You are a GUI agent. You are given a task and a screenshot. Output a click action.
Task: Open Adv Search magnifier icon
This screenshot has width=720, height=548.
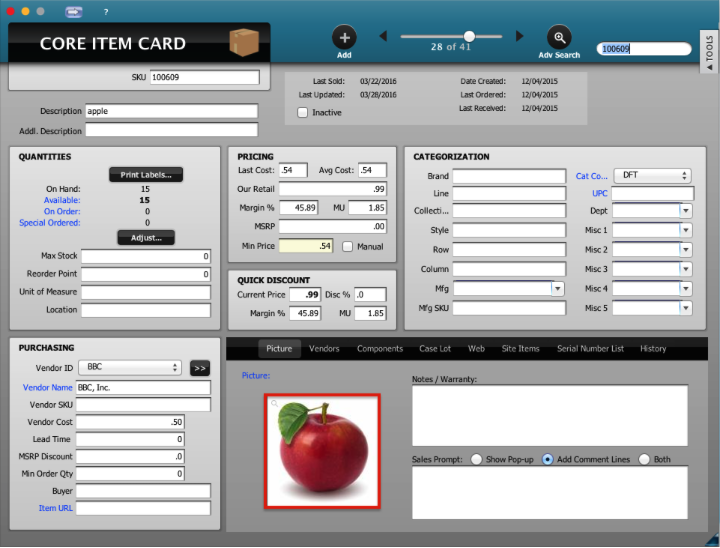pos(559,38)
